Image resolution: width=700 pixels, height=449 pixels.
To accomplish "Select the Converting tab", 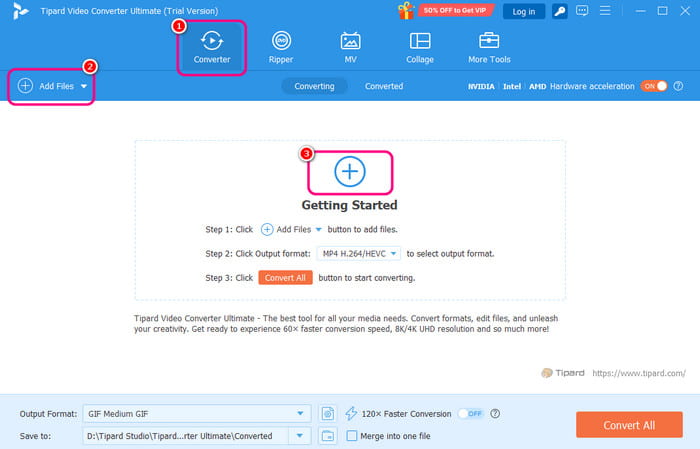I will pos(314,86).
